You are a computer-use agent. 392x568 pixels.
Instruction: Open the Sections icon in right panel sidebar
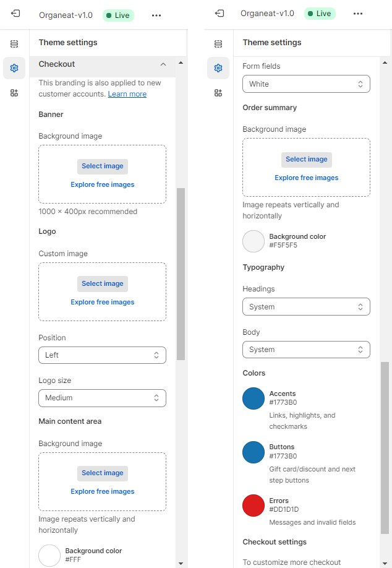pyautogui.click(x=218, y=44)
